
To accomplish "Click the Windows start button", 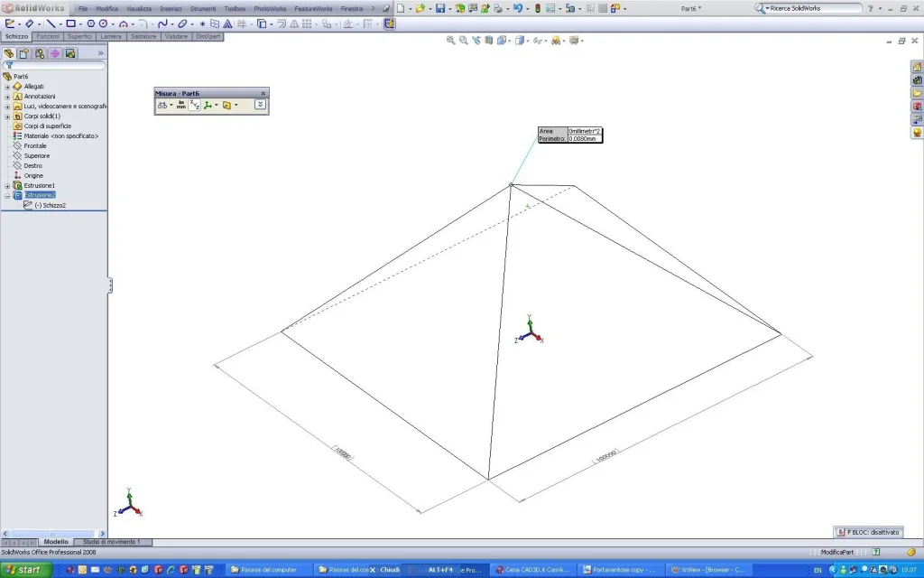I will coord(26,570).
